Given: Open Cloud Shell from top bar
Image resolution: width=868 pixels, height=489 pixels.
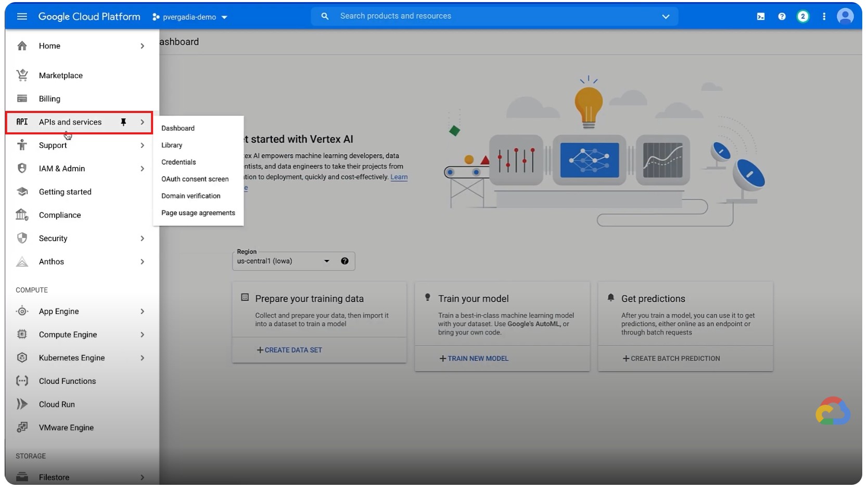Looking at the screenshot, I should (x=760, y=17).
